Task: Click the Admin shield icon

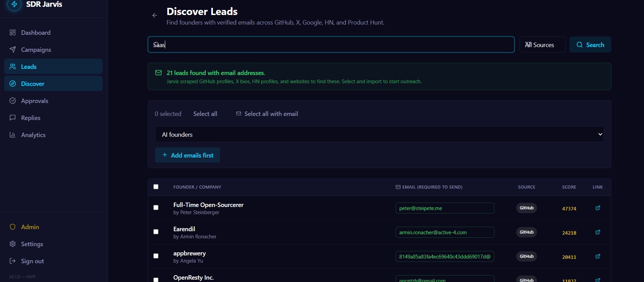Action: tap(13, 227)
